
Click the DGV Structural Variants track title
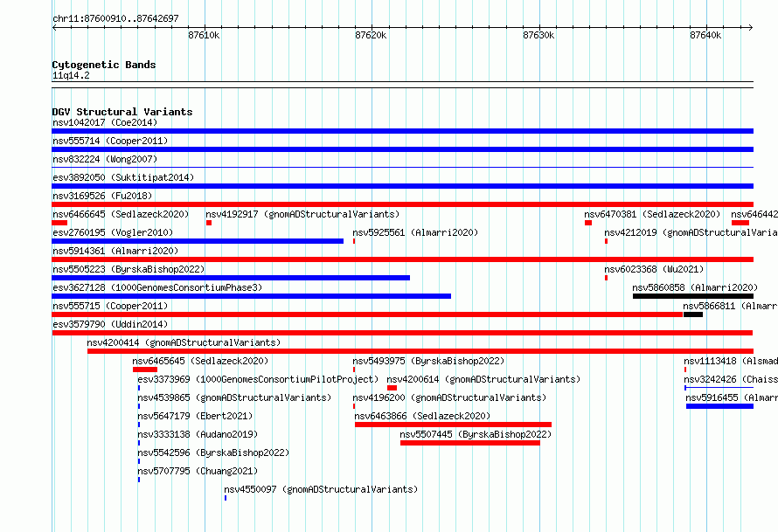click(122, 112)
